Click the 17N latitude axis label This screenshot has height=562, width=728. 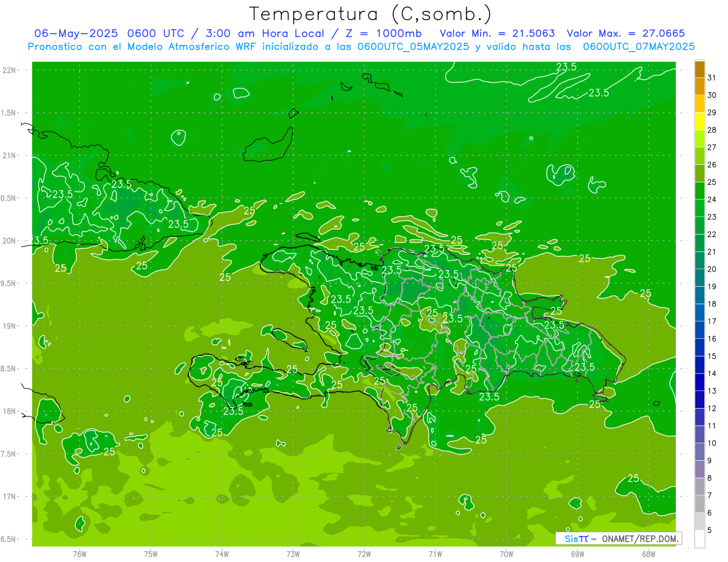coord(9,497)
